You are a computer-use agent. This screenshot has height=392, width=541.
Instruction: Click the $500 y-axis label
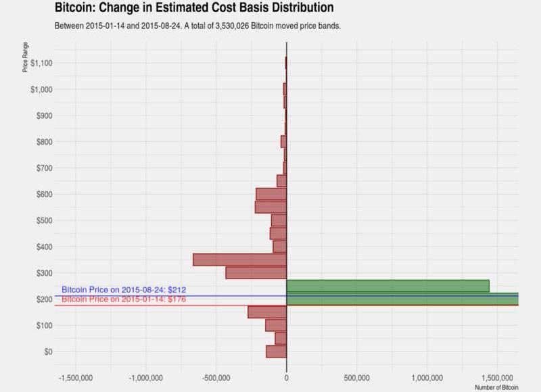pos(45,220)
